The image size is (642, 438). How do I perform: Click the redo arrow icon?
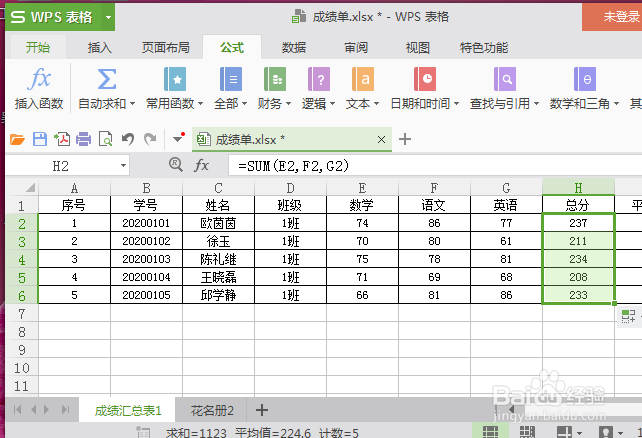click(150, 139)
